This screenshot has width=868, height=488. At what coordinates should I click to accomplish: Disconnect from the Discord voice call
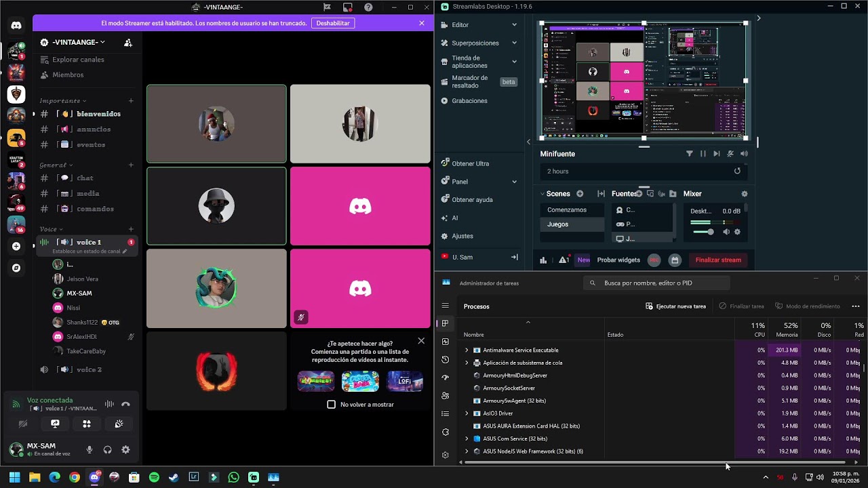pos(125,404)
